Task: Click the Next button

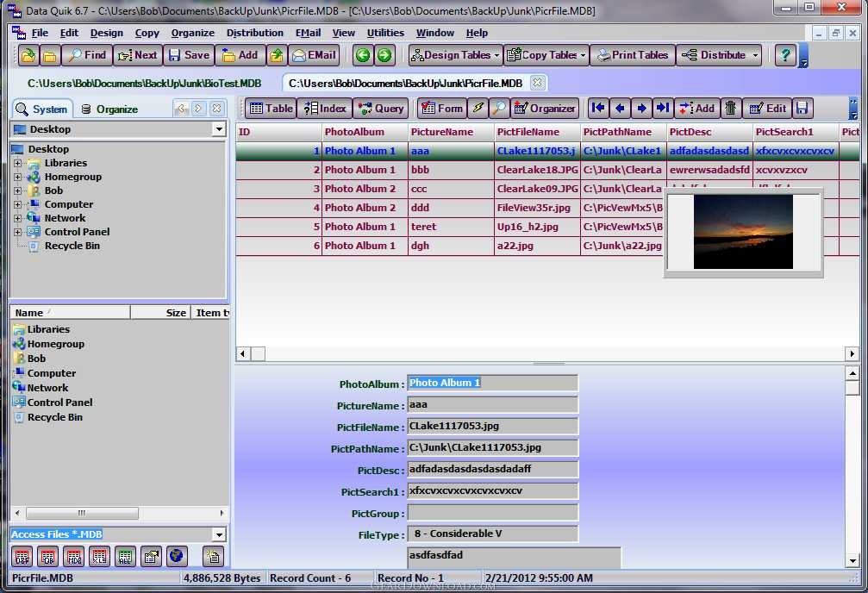Action: point(137,55)
